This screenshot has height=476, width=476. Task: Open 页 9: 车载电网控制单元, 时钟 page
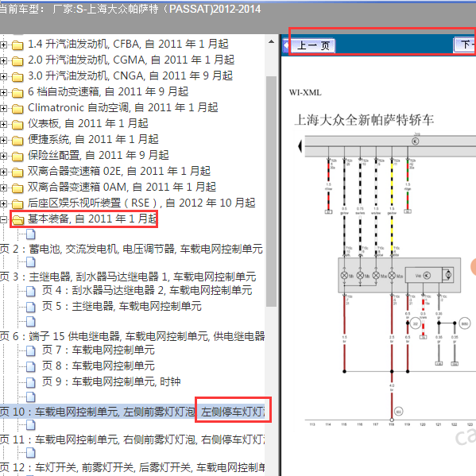(111, 382)
